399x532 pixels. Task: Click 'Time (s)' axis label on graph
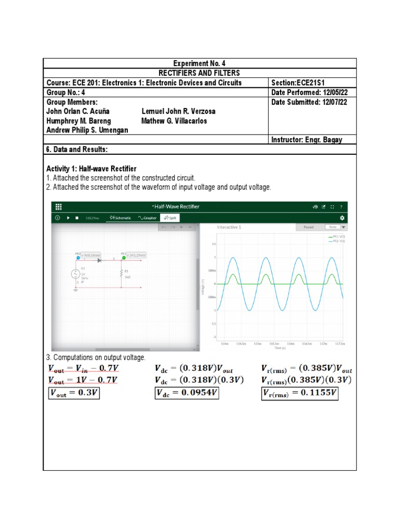[x=280, y=348]
